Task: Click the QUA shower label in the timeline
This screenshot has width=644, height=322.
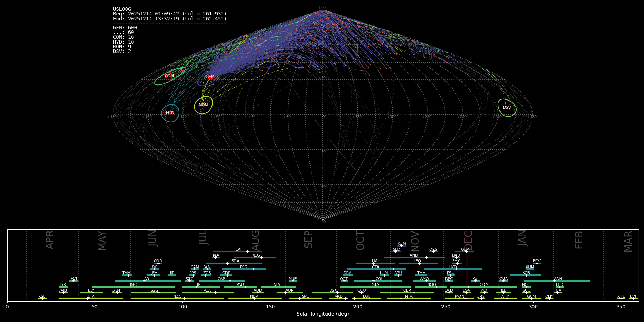Action: point(504,279)
